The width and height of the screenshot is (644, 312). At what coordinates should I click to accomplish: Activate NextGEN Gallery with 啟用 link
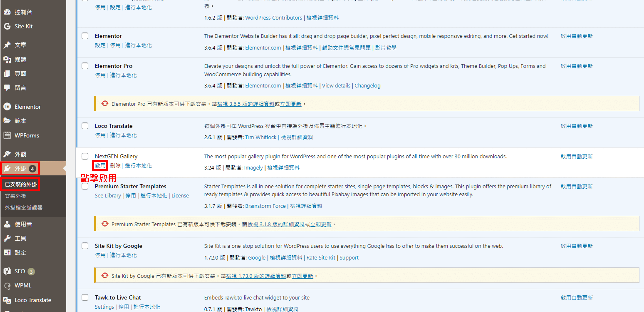pos(100,166)
